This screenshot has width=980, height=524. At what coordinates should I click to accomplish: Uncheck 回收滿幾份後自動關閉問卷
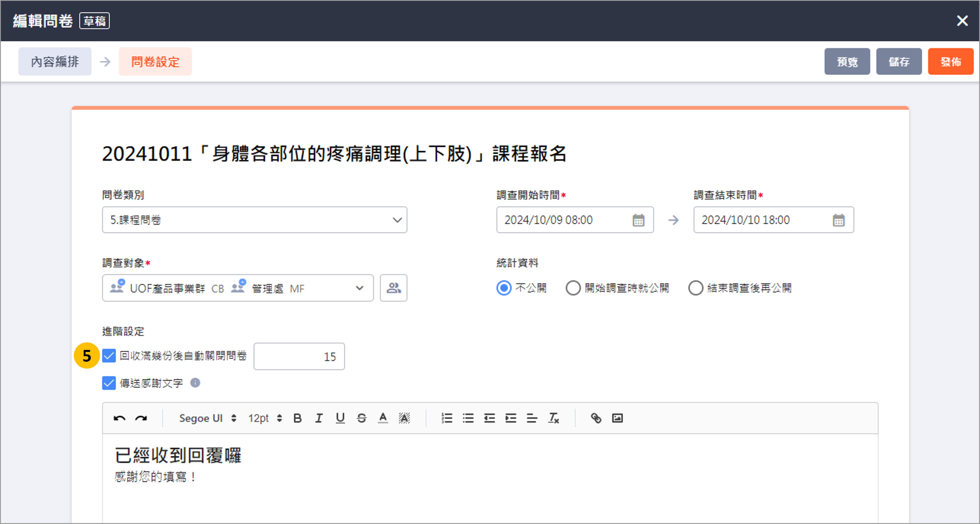(x=109, y=356)
